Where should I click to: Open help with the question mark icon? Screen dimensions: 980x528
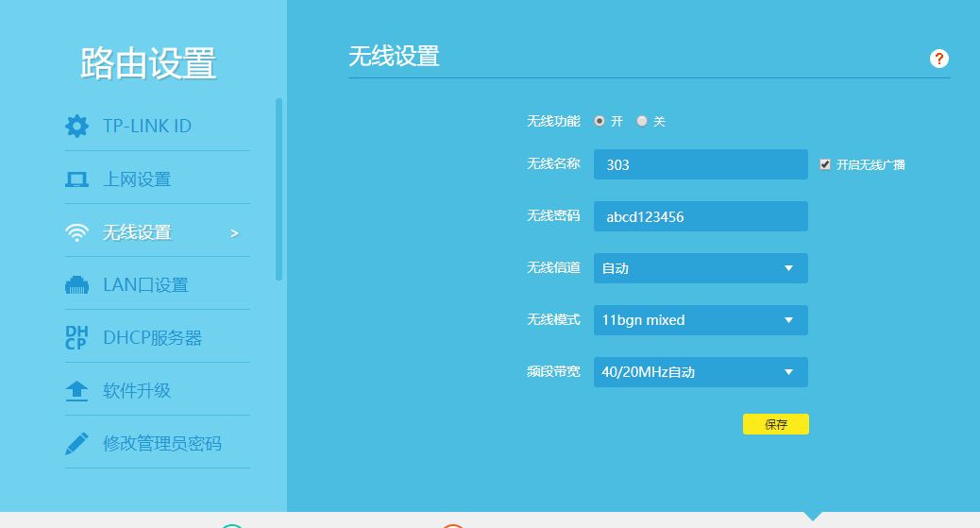click(938, 59)
